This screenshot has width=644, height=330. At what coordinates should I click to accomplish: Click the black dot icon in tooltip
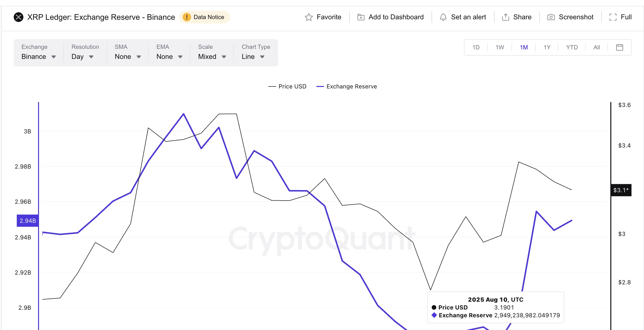click(434, 307)
